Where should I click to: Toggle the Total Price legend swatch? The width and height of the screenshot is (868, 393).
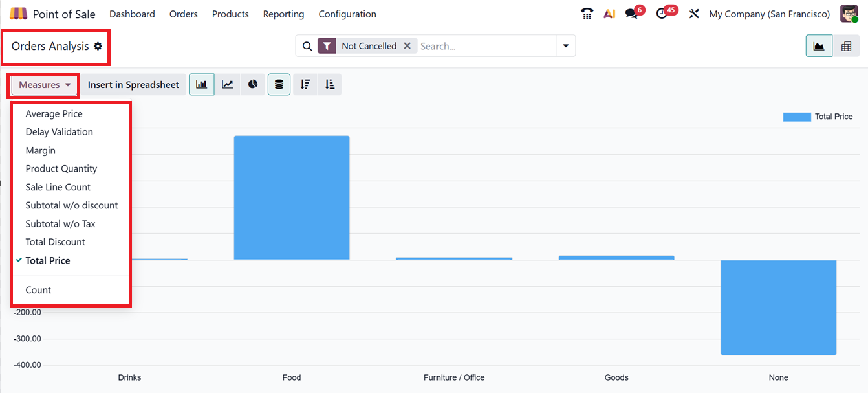point(796,117)
